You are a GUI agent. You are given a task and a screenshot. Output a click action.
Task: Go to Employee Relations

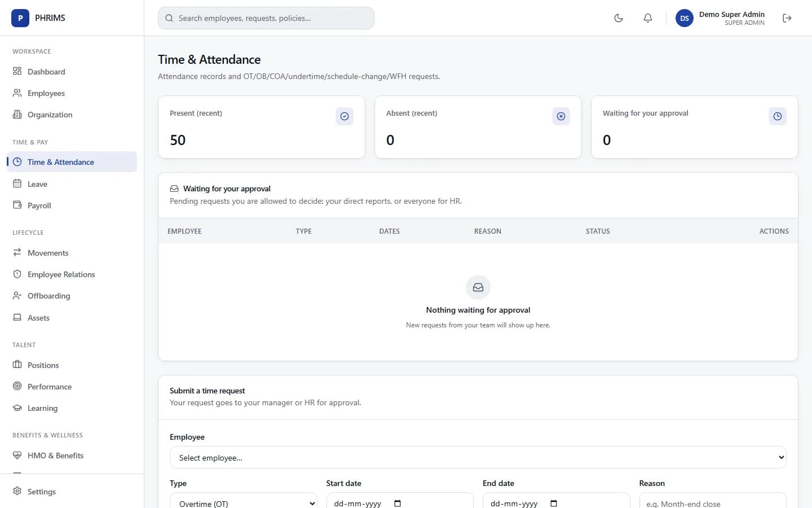(72, 274)
